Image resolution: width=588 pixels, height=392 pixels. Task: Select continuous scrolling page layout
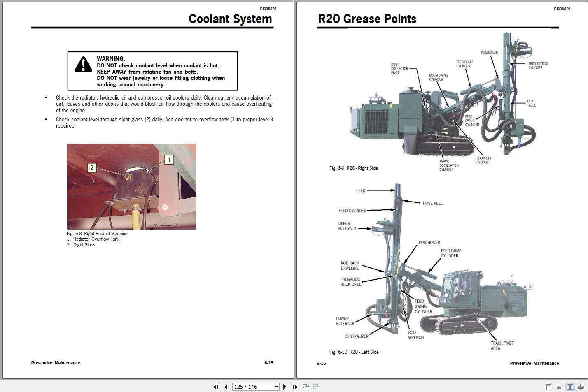click(559, 387)
